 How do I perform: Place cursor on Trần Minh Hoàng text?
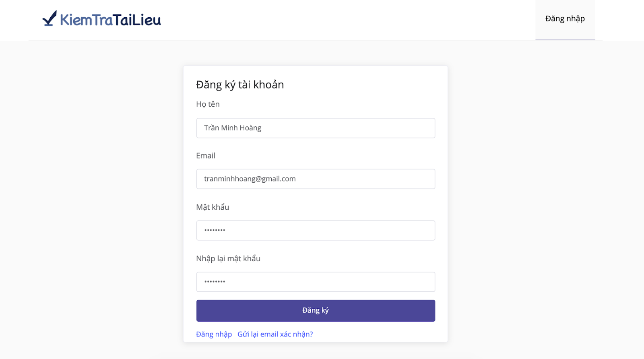(x=233, y=128)
